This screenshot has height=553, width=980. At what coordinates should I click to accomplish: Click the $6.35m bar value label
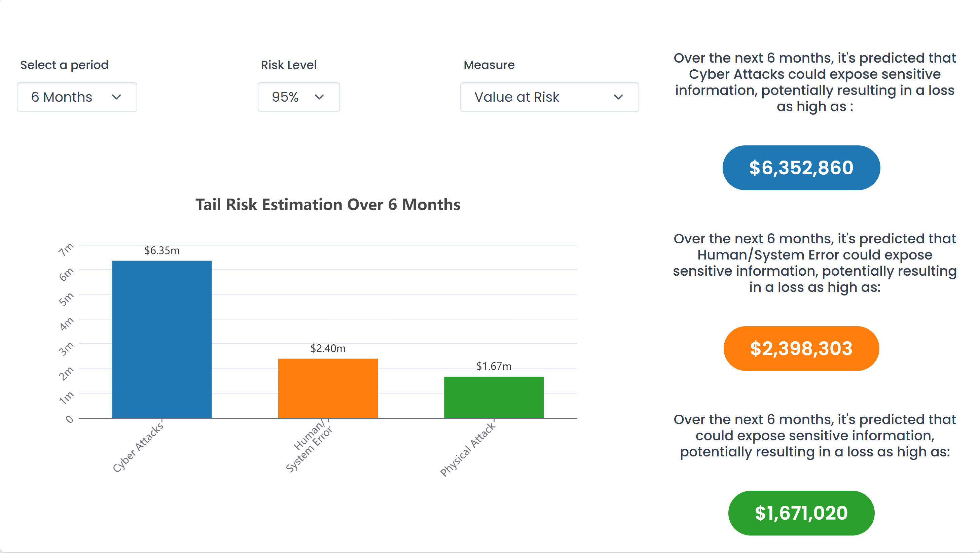coord(162,250)
